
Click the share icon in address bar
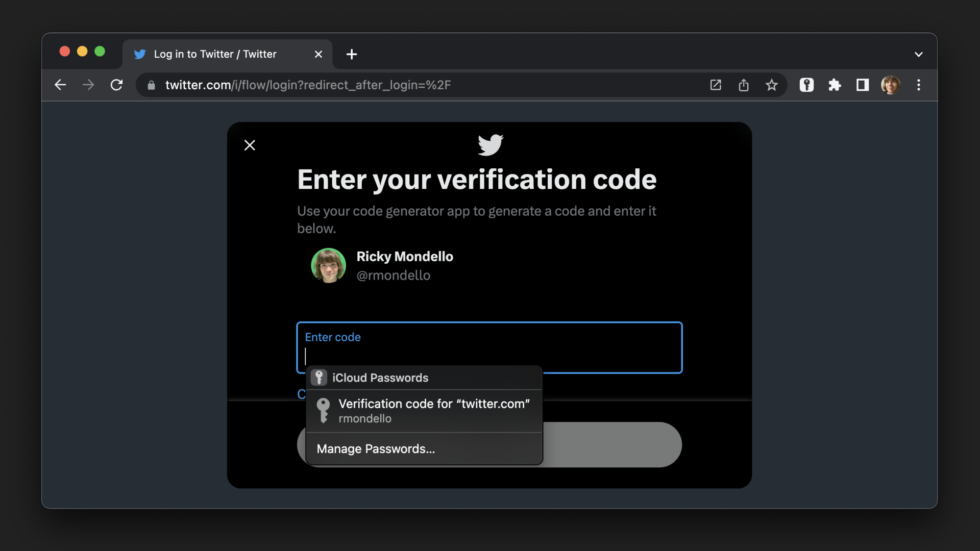[x=744, y=85]
